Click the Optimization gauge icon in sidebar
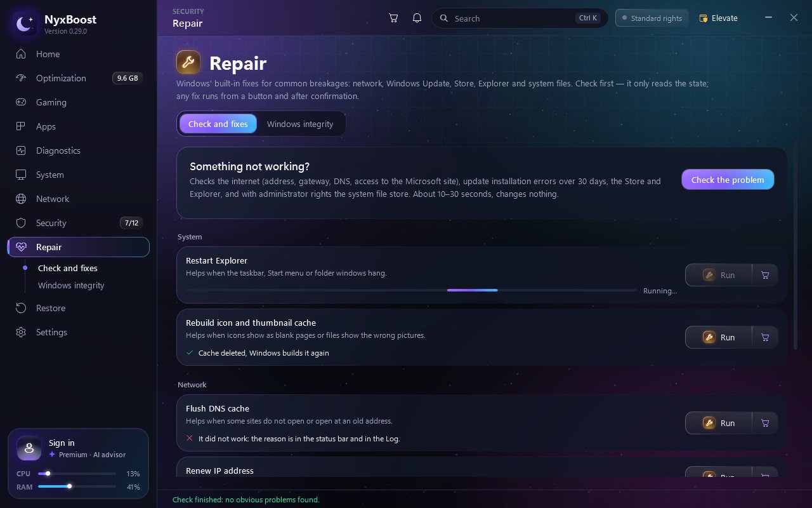The image size is (812, 508). click(21, 78)
